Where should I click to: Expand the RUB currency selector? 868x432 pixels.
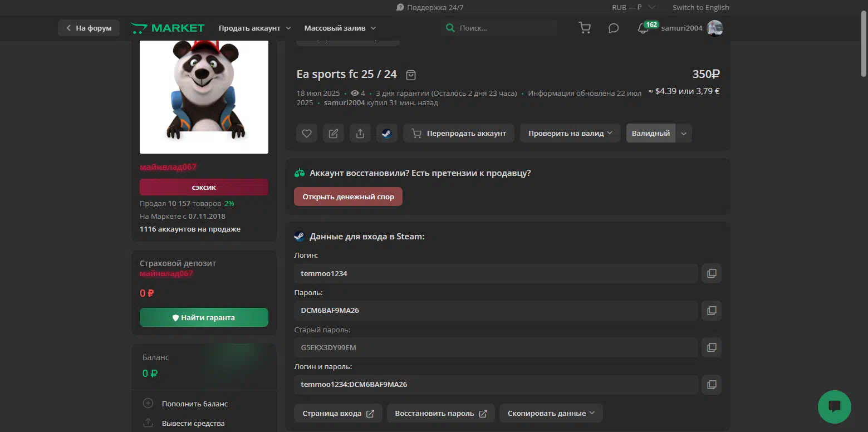(x=633, y=7)
